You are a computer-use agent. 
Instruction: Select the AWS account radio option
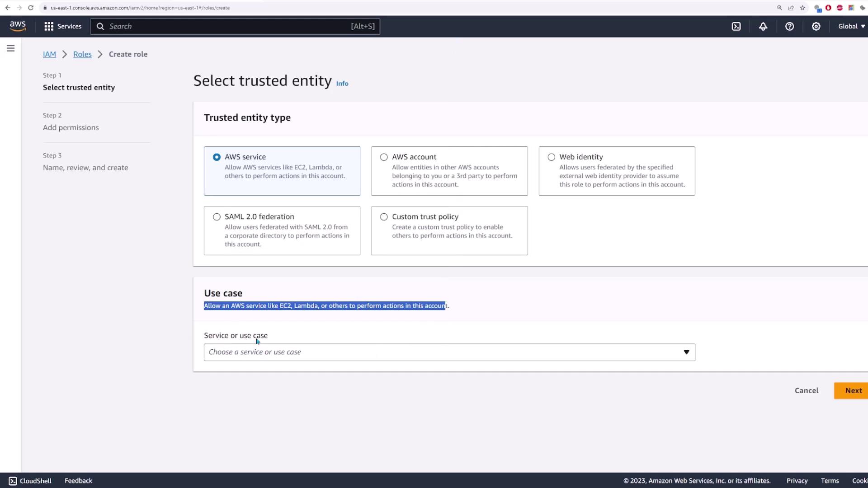tap(384, 157)
